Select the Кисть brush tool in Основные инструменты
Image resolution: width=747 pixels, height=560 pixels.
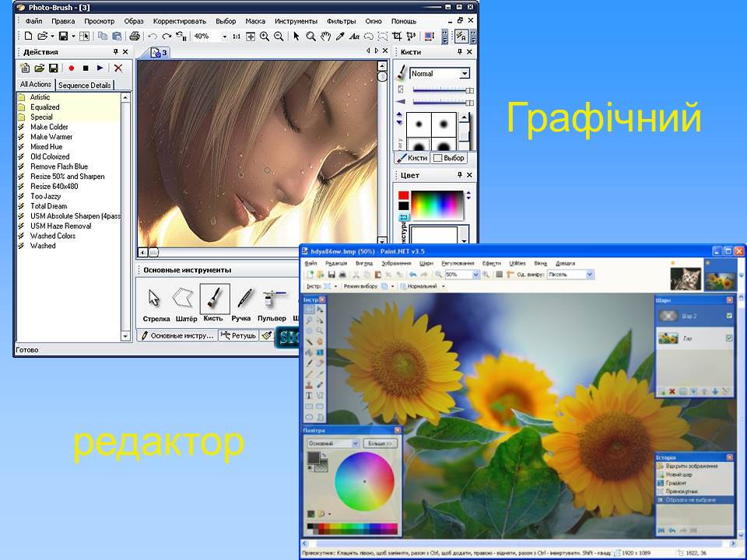pos(213,302)
